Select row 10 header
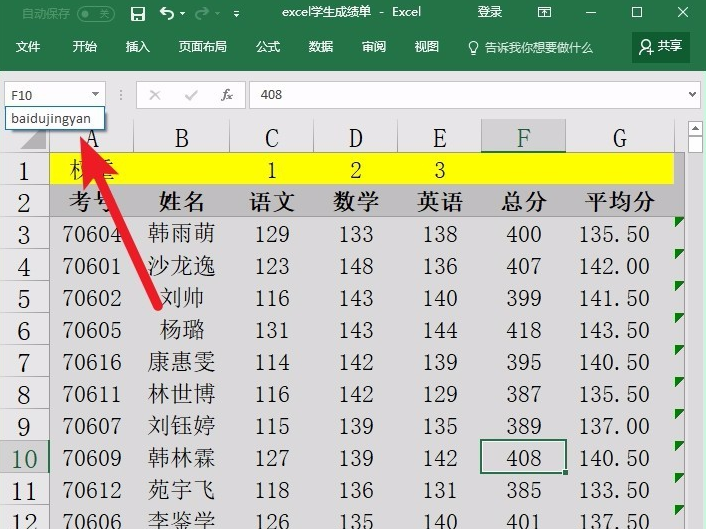Screen dimensions: 706x529 (x=24, y=458)
